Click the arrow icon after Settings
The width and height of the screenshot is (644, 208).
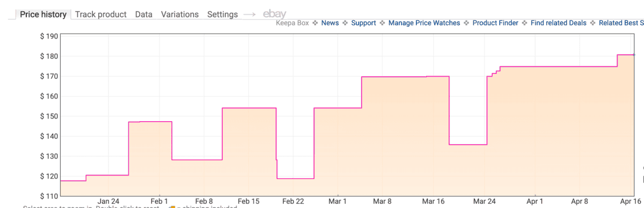click(250, 14)
